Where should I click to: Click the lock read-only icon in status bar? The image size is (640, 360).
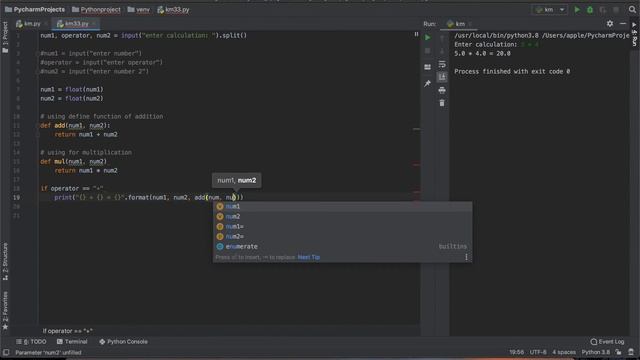tap(619, 352)
